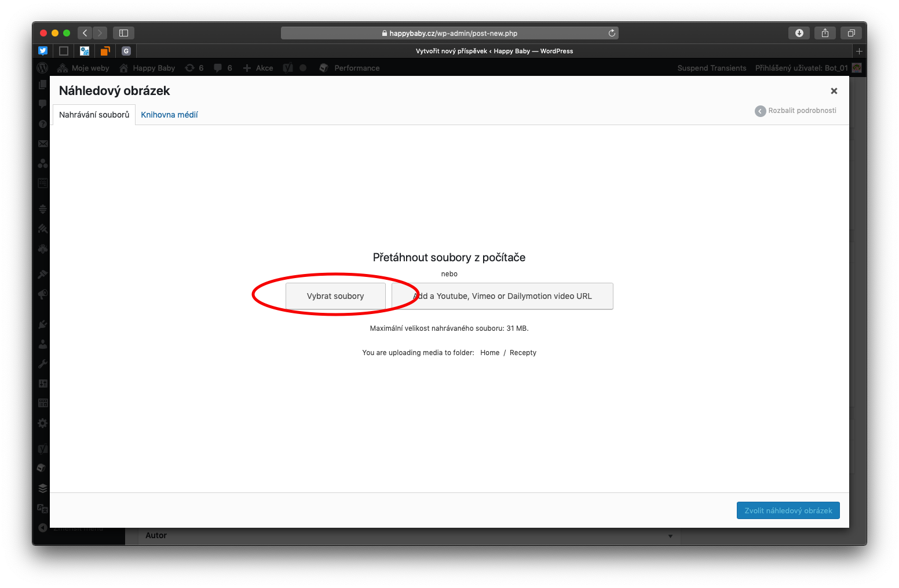Switch to Knihovna médií tab
This screenshot has height=588, width=899.
[169, 115]
